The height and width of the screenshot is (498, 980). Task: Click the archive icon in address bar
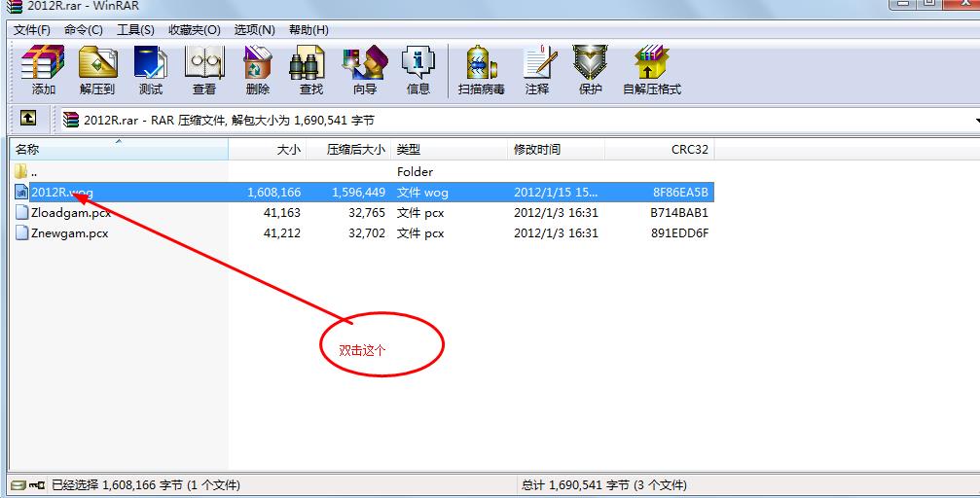[x=71, y=120]
